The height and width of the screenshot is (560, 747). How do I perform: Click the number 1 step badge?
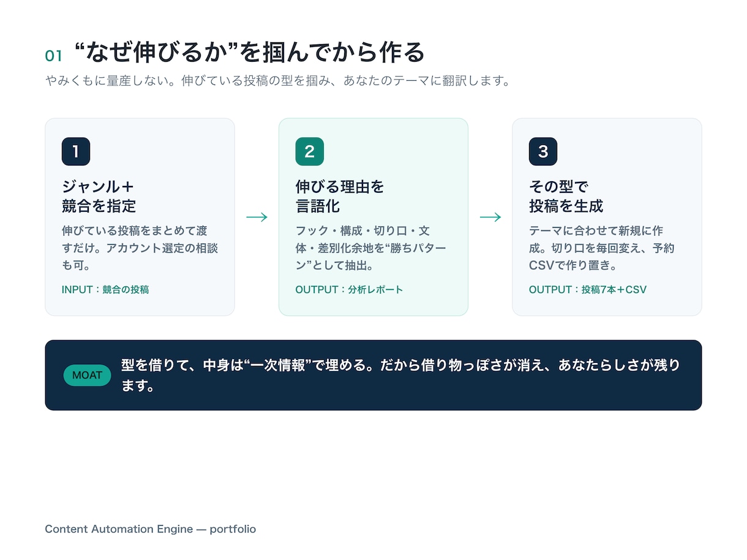coord(76,152)
